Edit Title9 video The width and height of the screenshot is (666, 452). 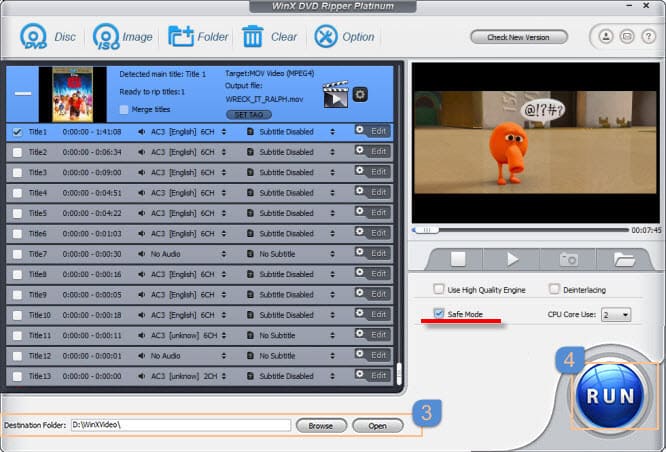[373, 294]
